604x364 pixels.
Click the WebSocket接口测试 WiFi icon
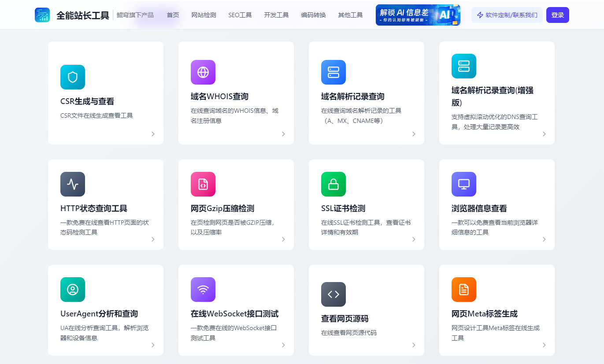[203, 290]
